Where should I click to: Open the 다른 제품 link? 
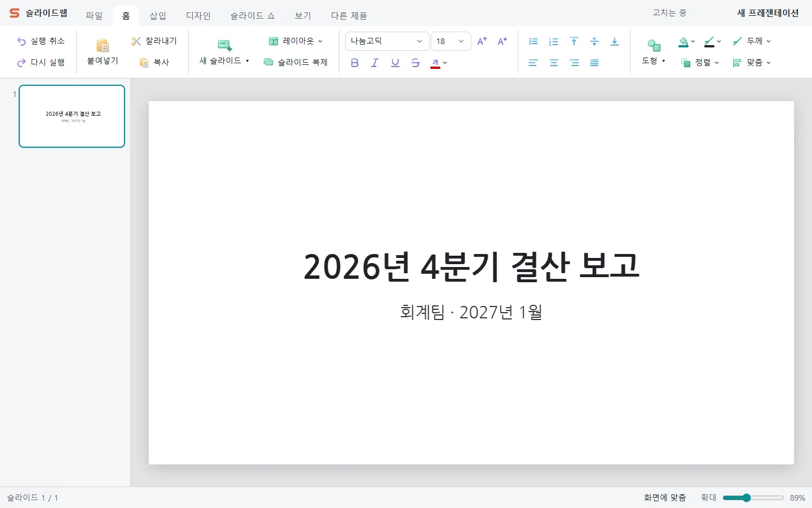coord(349,16)
